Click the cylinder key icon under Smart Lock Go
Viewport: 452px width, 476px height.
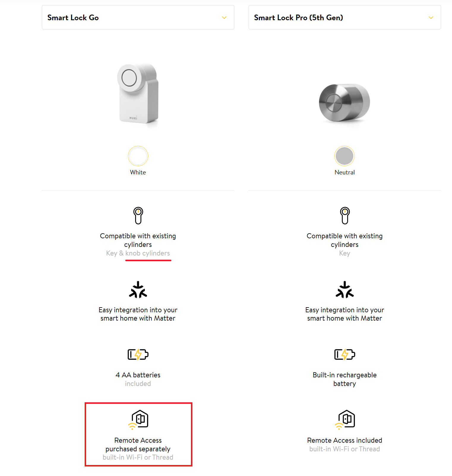coord(138,215)
